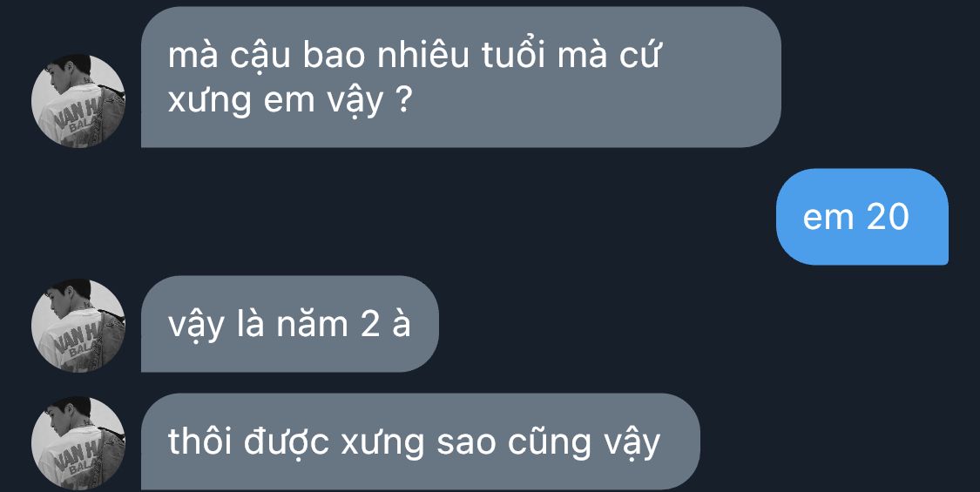This screenshot has width=980, height=492.
Task: Tap avatar next to 'vậy là năm 2 à'
Action: point(78,326)
